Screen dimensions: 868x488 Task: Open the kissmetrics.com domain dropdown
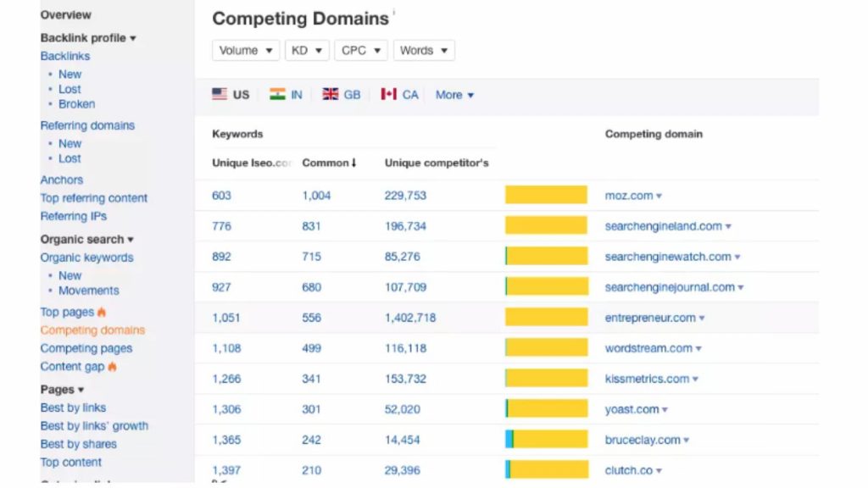click(x=695, y=379)
